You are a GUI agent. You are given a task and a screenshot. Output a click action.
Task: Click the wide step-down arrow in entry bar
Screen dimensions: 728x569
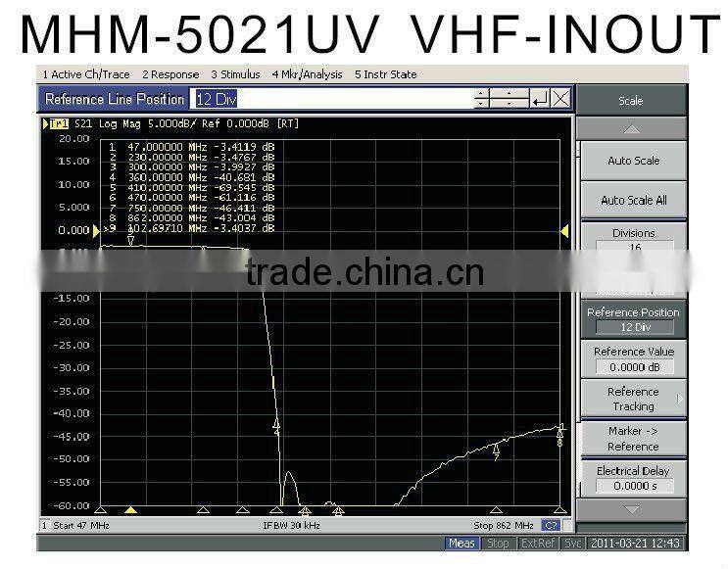(509, 104)
